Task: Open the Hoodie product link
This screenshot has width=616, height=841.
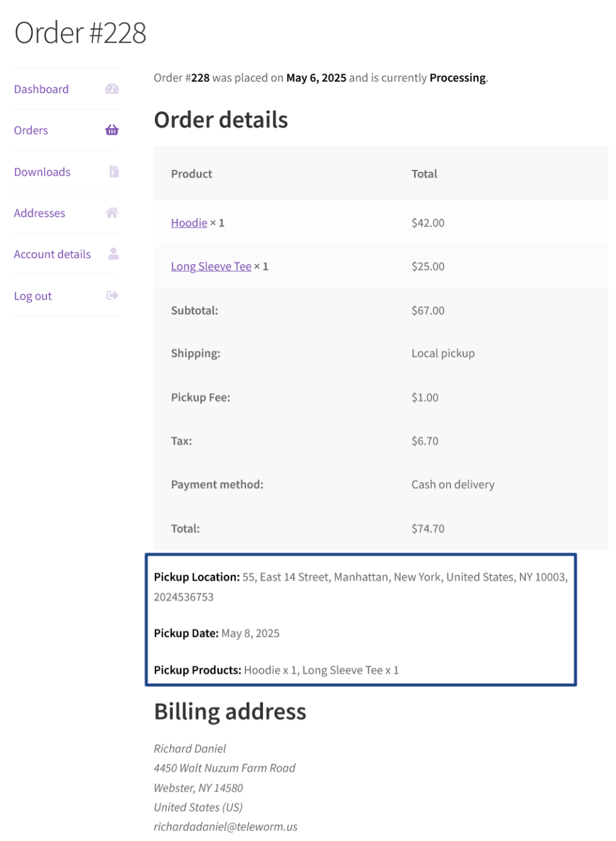Action: click(189, 223)
